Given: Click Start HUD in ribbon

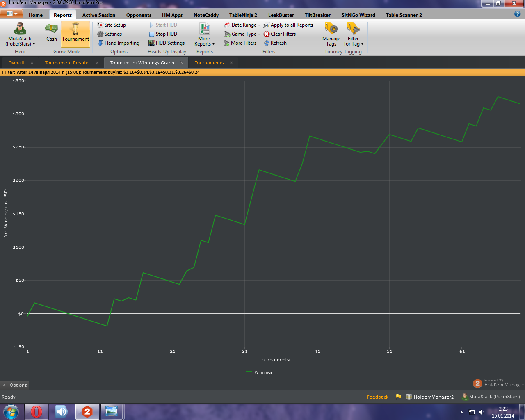Looking at the screenshot, I should click(163, 25).
